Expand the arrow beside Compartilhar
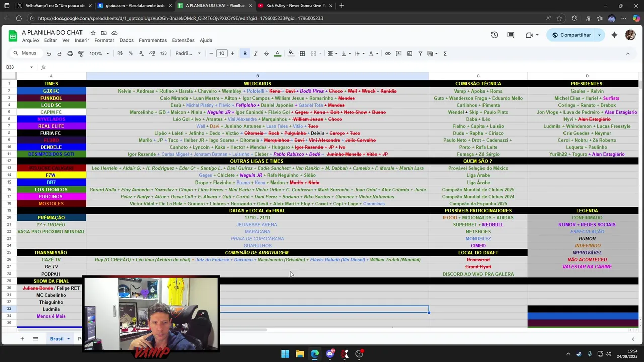The width and height of the screenshot is (644, 362). (599, 35)
